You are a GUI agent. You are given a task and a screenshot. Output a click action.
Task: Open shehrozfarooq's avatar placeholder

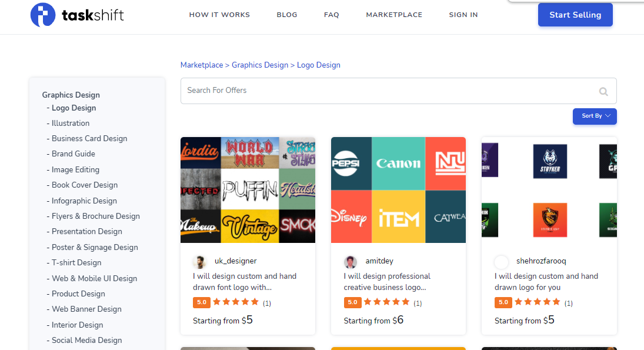pyautogui.click(x=501, y=262)
